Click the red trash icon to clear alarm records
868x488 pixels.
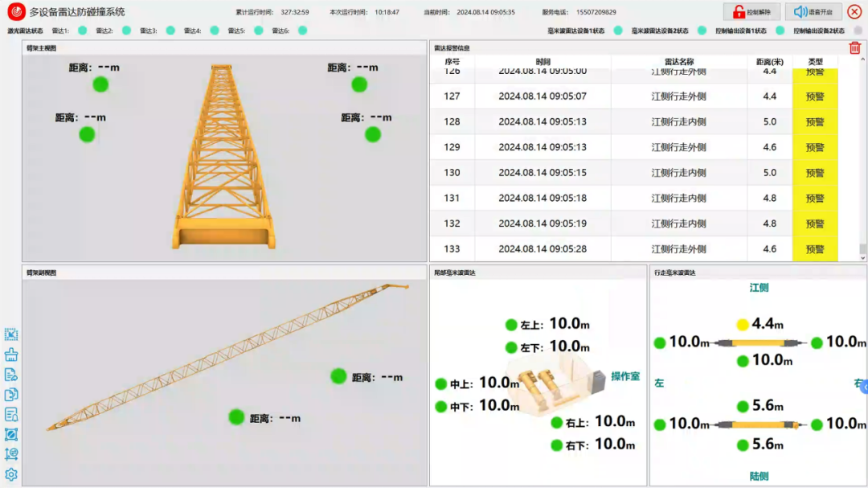click(x=854, y=49)
